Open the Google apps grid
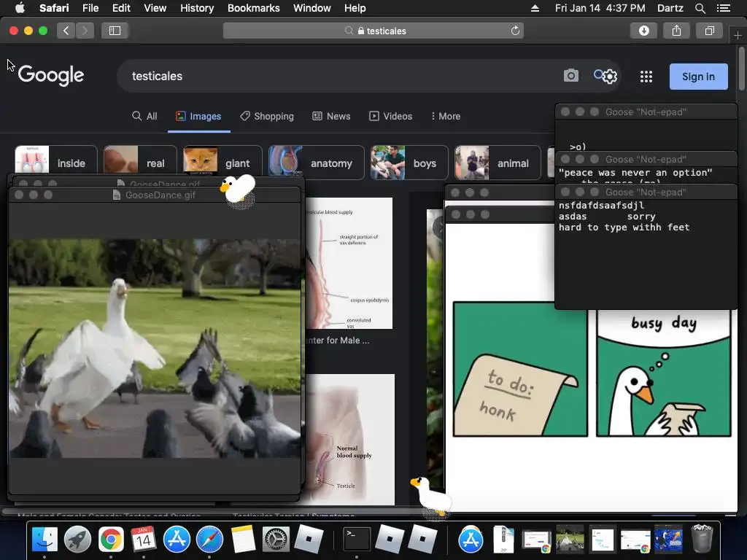The height and width of the screenshot is (560, 747). (x=646, y=77)
